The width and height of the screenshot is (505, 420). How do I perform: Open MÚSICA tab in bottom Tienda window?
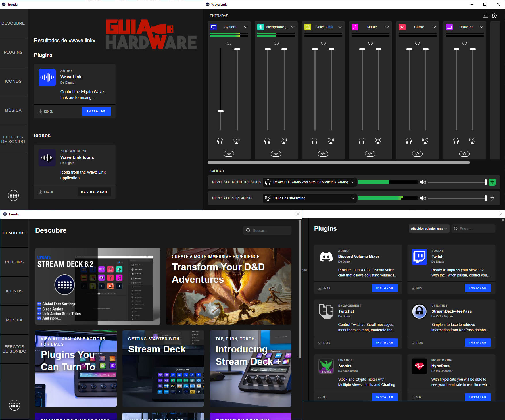(14, 320)
